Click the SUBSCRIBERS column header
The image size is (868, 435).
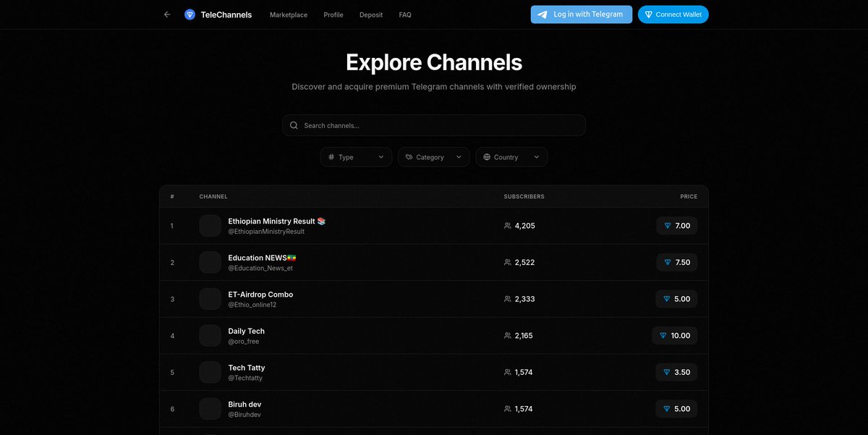(524, 197)
